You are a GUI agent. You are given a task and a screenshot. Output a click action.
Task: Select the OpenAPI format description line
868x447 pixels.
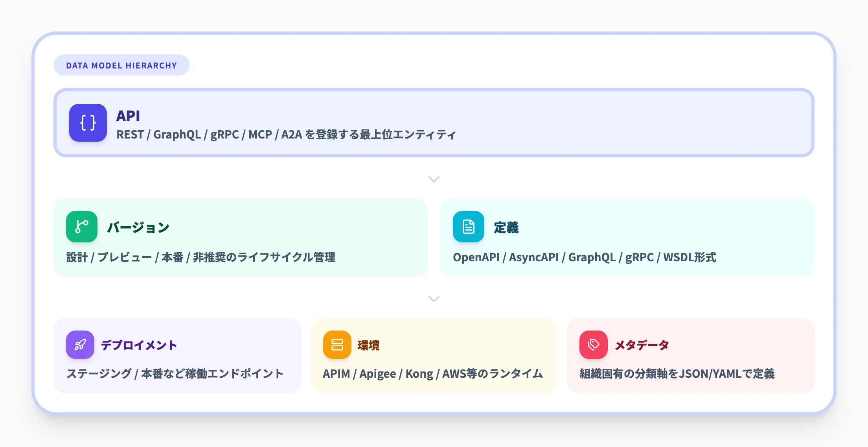585,258
